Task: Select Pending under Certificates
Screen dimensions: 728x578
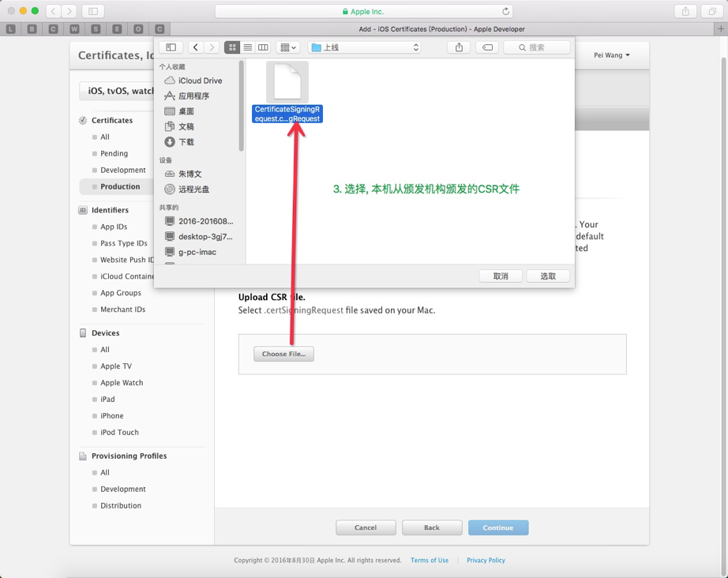Action: pyautogui.click(x=114, y=154)
